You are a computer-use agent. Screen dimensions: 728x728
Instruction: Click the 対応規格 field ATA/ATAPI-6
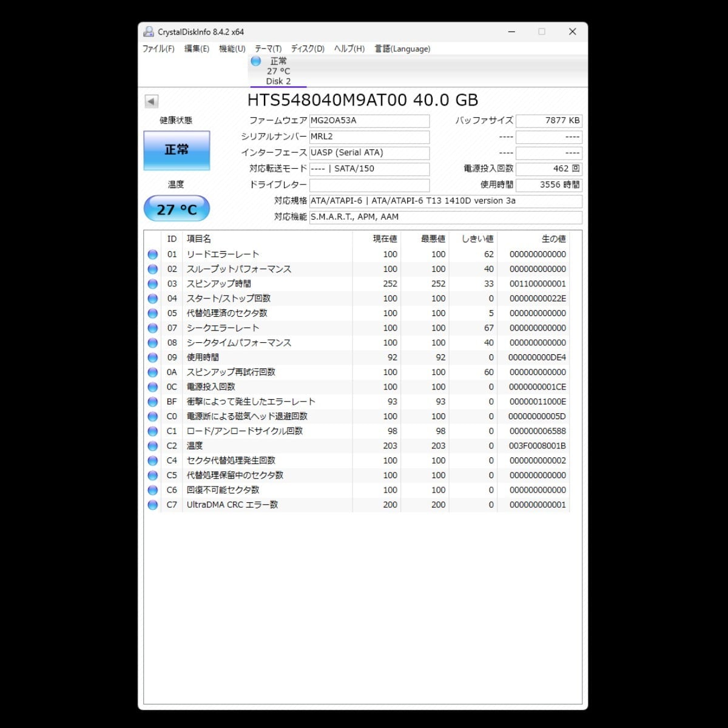[x=446, y=201]
